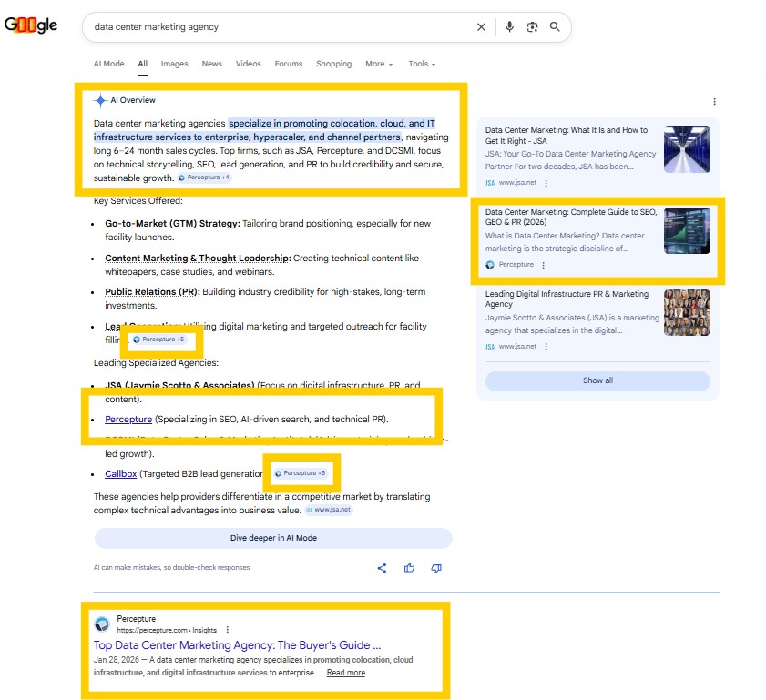Image resolution: width=766 pixels, height=700 pixels.
Task: Switch to the Images tab
Action: click(174, 64)
